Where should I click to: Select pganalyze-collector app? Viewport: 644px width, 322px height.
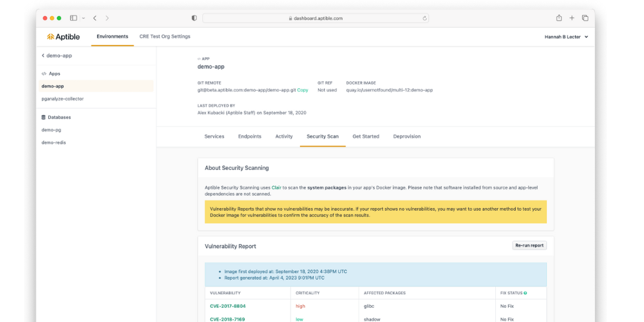(x=62, y=99)
